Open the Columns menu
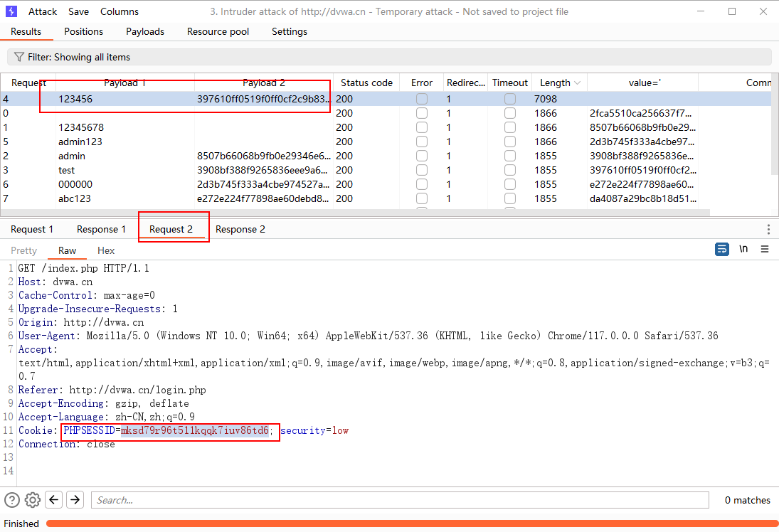Screen dimensions: 779x532 (x=120, y=11)
